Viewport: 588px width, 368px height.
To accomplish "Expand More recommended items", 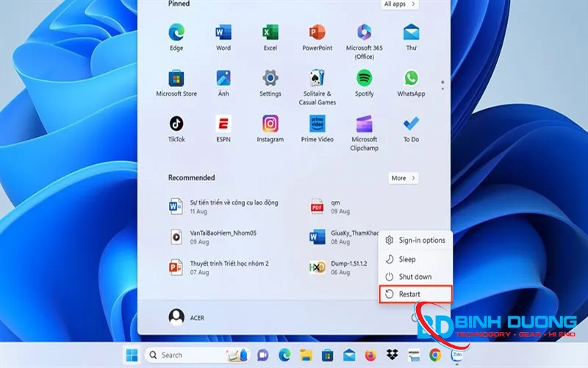I will coord(403,178).
